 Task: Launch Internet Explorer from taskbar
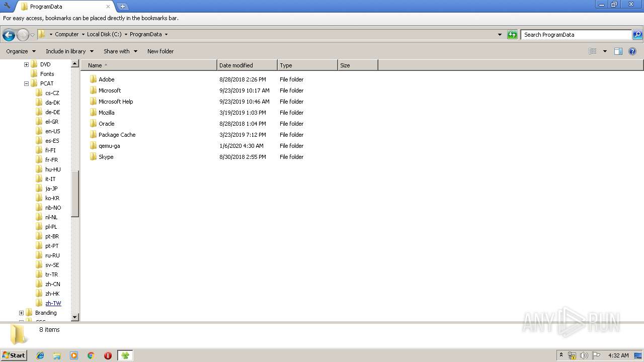pos(40,355)
